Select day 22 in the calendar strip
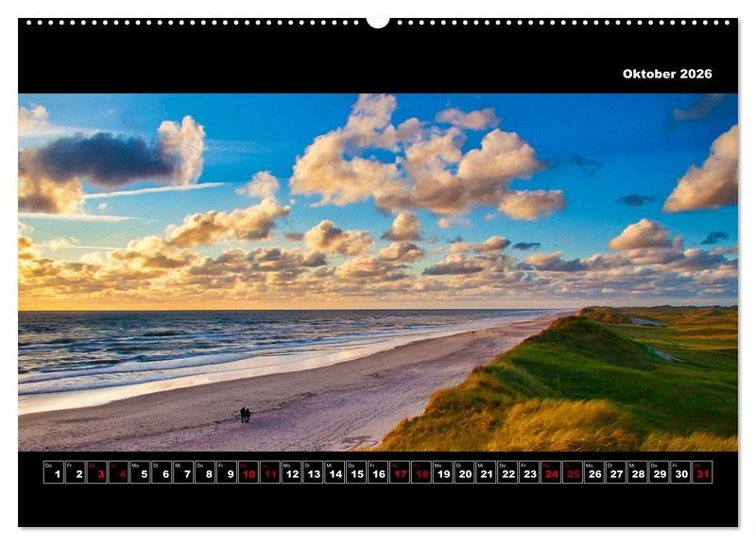The width and height of the screenshot is (756, 545). (x=507, y=472)
